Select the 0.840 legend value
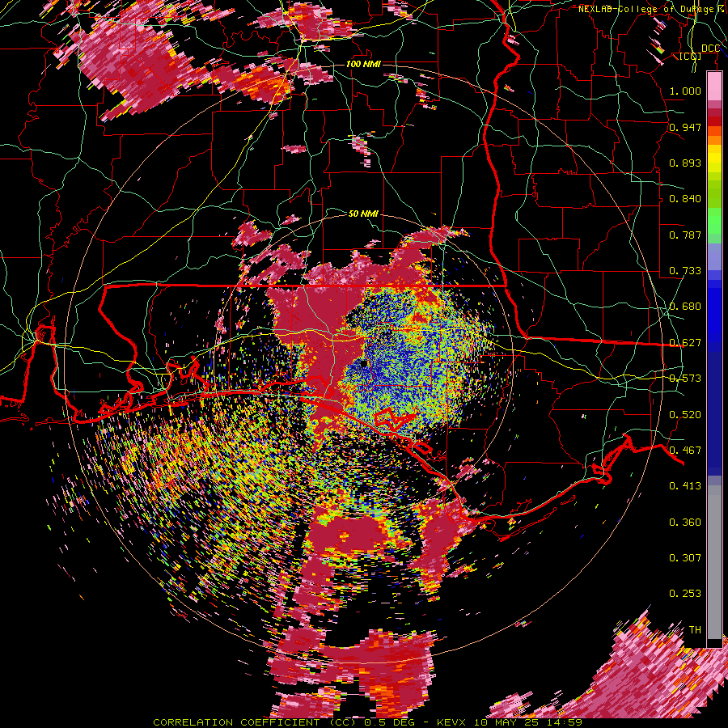This screenshot has width=728, height=728. coord(685,198)
